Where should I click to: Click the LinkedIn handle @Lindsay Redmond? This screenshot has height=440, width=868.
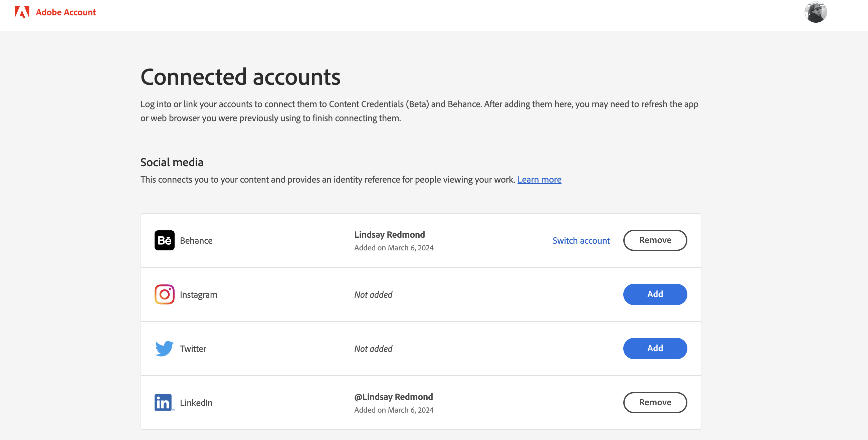click(x=393, y=397)
